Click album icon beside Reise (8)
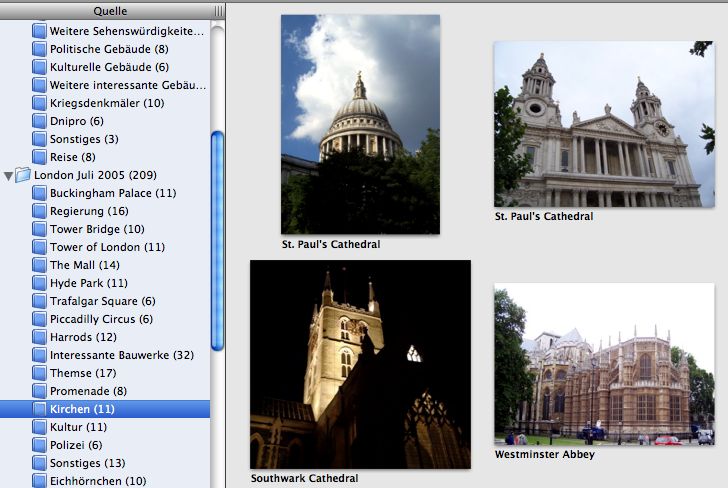The width and height of the screenshot is (728, 488). (x=39, y=157)
